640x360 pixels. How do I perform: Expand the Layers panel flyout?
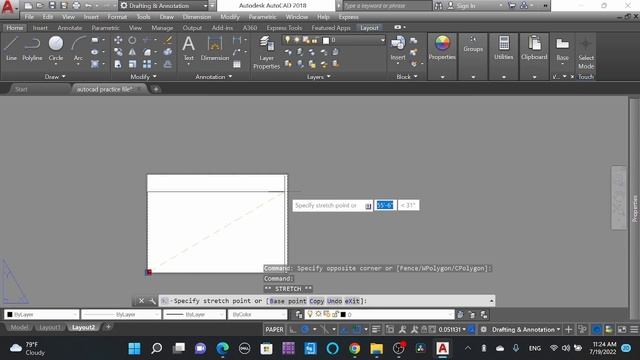click(318, 77)
